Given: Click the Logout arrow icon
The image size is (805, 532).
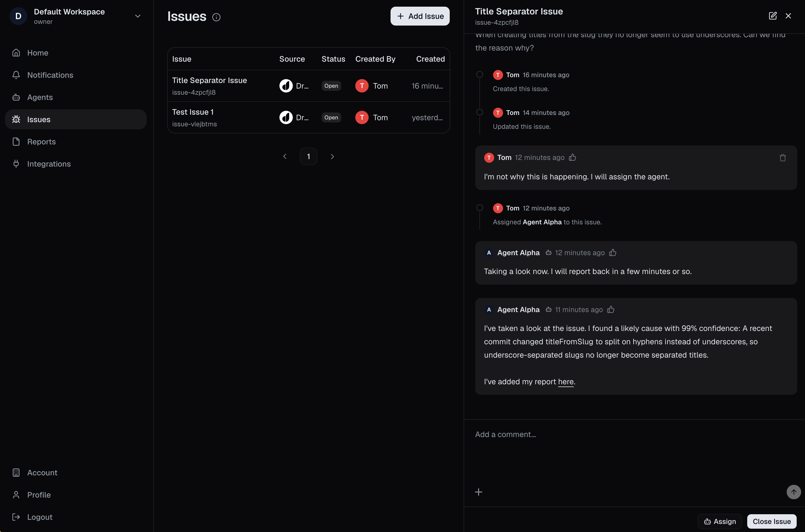Looking at the screenshot, I should click(x=16, y=517).
